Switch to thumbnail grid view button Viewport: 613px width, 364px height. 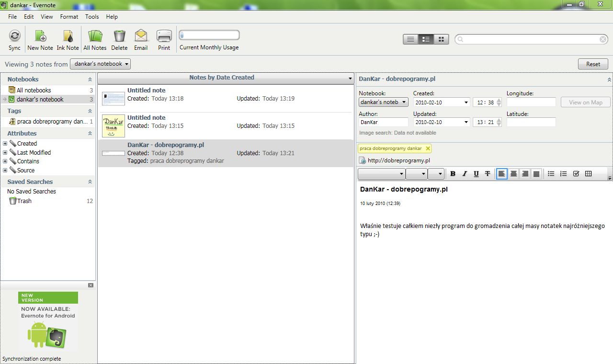point(441,39)
